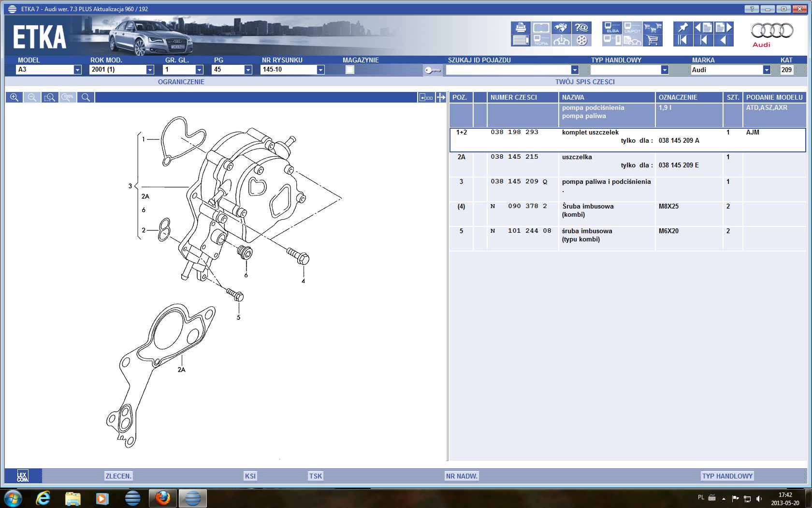Click the single-bar back arrow icon
This screenshot has height=508, width=812.
click(703, 40)
